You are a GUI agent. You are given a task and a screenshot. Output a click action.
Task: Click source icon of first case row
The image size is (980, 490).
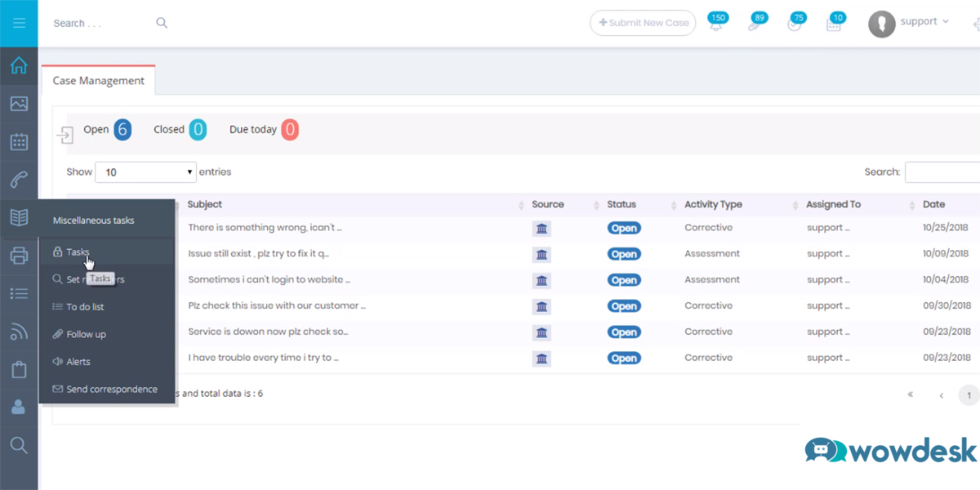pos(541,229)
